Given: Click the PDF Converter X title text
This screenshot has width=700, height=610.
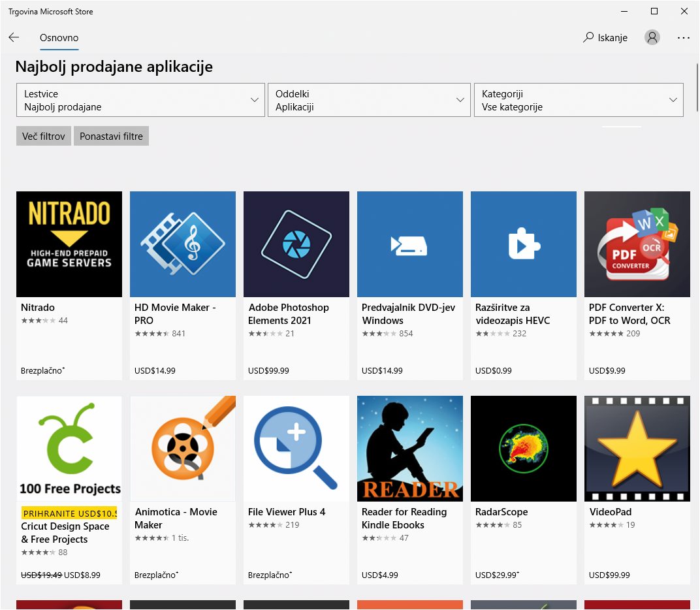Looking at the screenshot, I should [629, 314].
